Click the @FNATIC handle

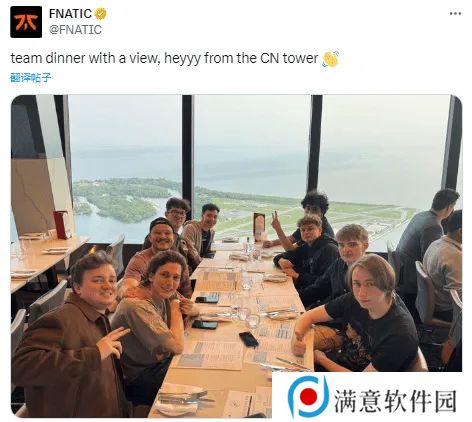[75, 30]
